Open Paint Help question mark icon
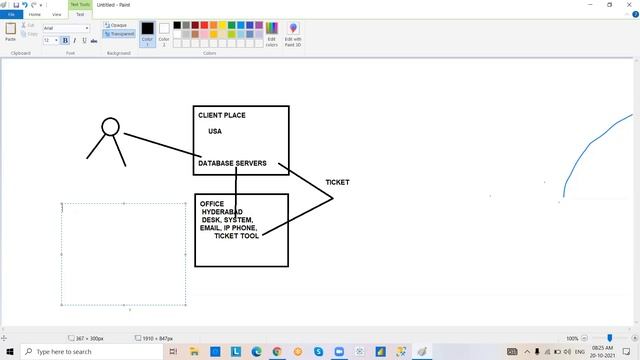Image resolution: width=640 pixels, height=360 pixels. [x=636, y=14]
